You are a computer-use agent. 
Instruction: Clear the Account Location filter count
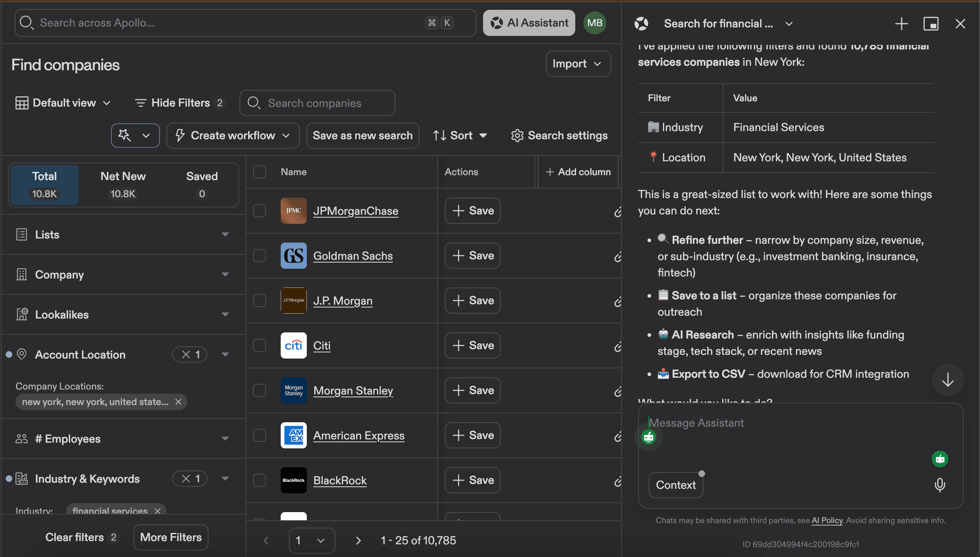click(186, 354)
